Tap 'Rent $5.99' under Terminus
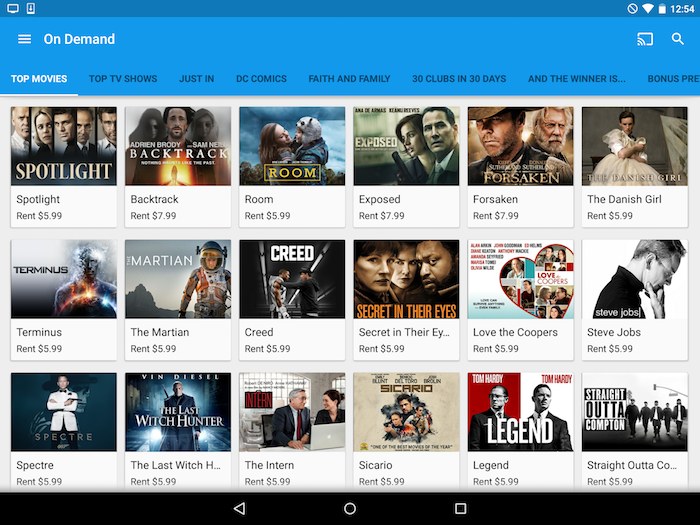Image resolution: width=700 pixels, height=525 pixels. coord(39,349)
